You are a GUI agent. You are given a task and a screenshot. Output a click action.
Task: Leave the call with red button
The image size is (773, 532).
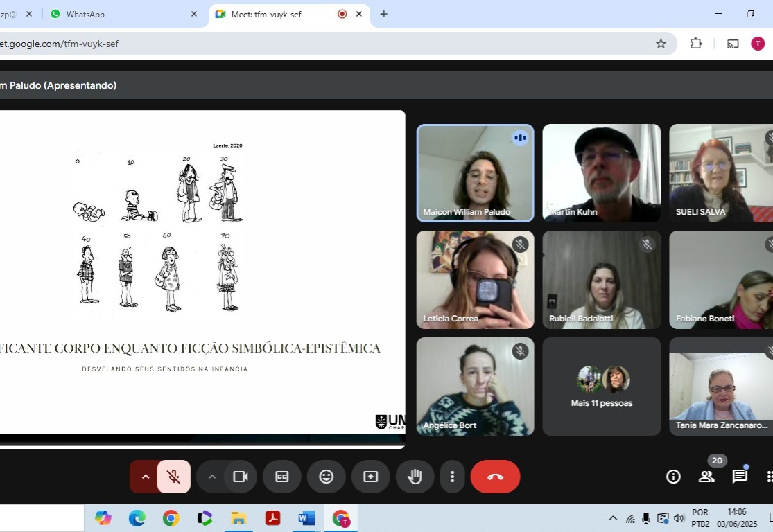click(495, 477)
